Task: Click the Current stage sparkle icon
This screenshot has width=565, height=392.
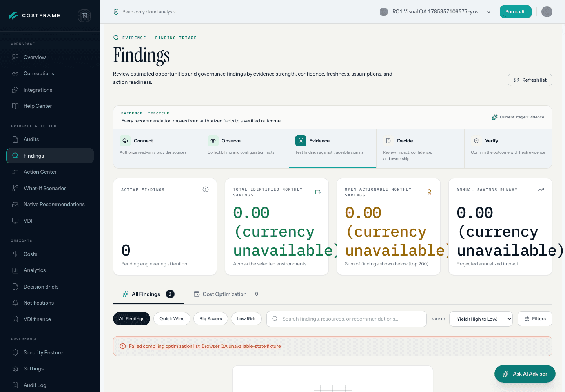Action: [x=495, y=117]
